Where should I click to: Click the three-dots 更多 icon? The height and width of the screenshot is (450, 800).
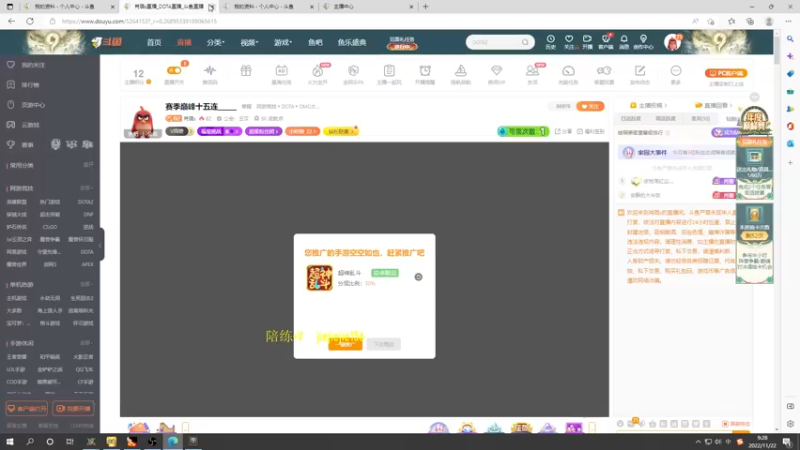676,70
